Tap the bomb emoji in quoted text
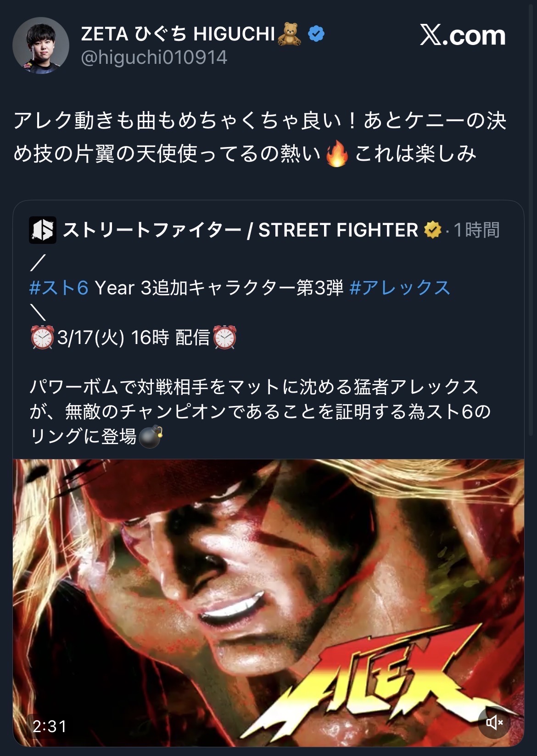Image resolution: width=537 pixels, height=756 pixels. pos(151,437)
